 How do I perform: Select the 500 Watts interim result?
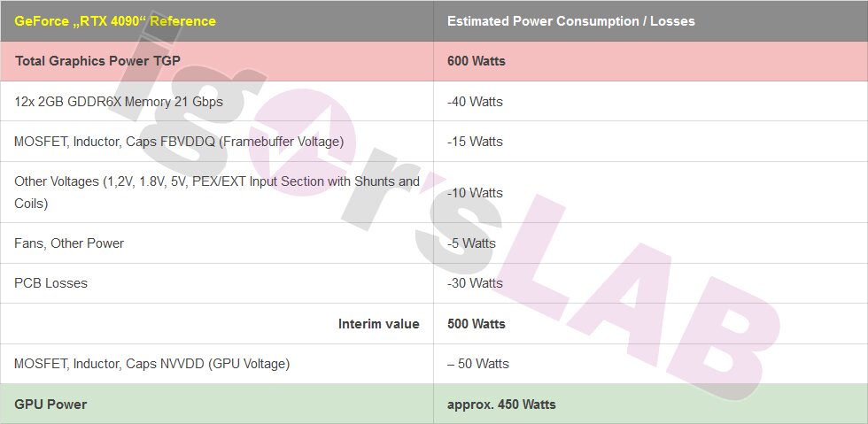click(477, 324)
